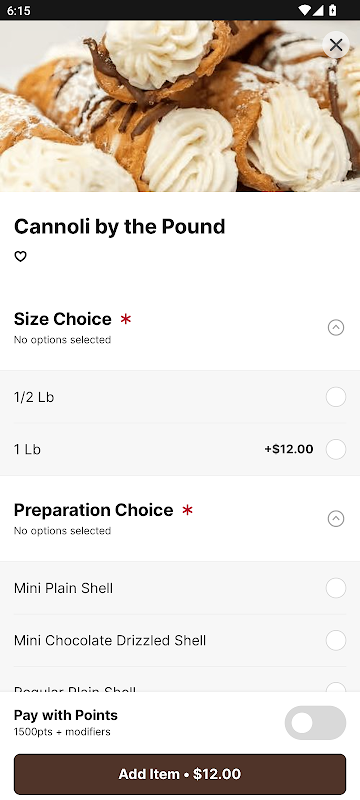Tap the Mini Plain Shell label
Screen dimensions: 360x800
tap(63, 588)
